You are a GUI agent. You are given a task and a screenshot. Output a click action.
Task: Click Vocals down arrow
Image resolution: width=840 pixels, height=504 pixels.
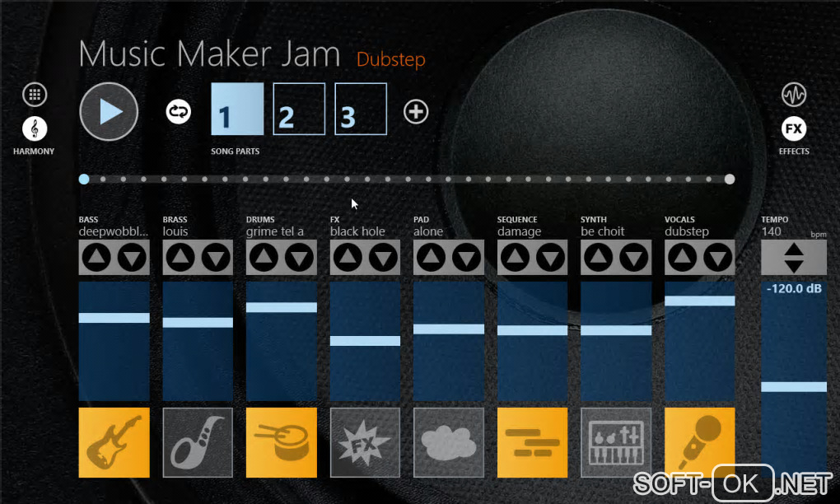coord(717,258)
